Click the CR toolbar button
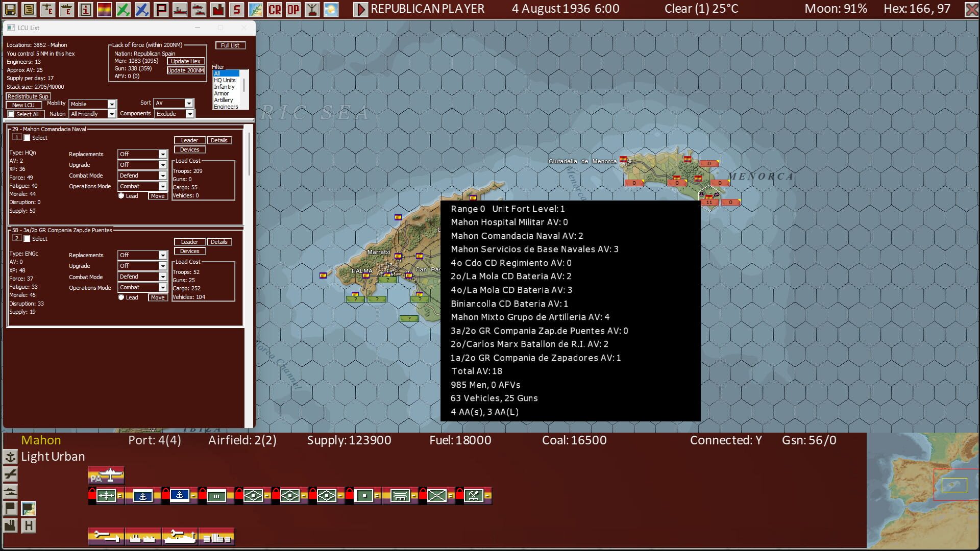Viewport: 980px width, 551px height. pyautogui.click(x=275, y=9)
